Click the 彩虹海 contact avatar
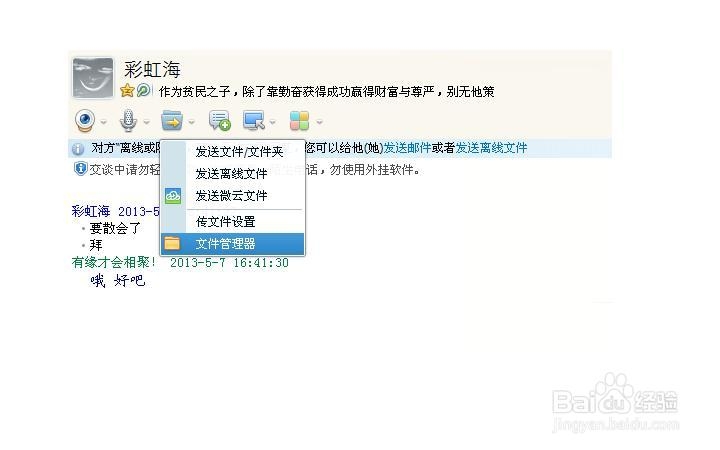Viewport: 720px width, 450px height. (x=93, y=78)
